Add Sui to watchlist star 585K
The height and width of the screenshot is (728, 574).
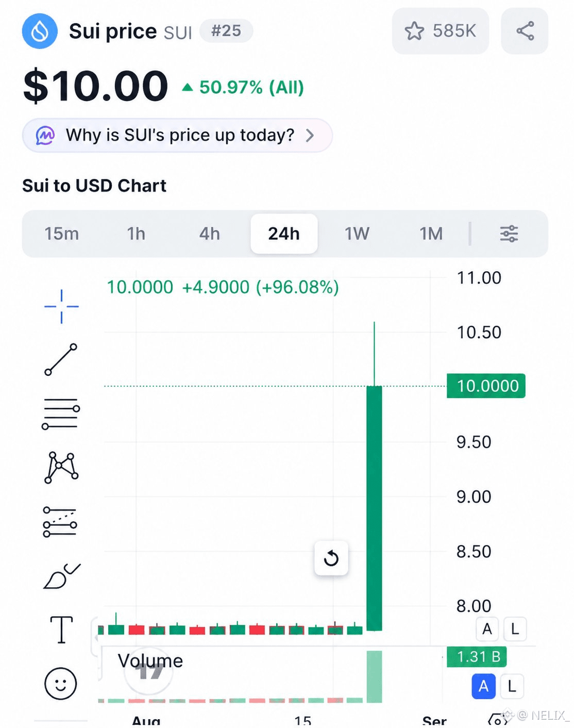coord(441,31)
